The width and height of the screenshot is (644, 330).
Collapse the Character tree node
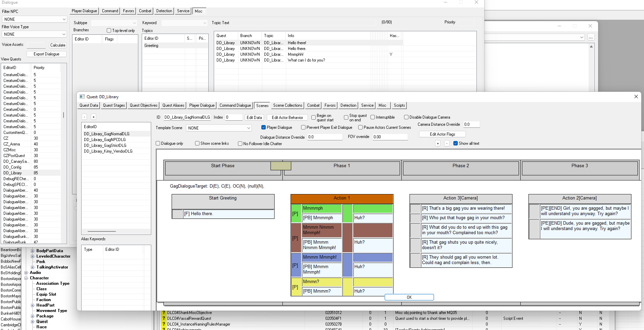26,278
